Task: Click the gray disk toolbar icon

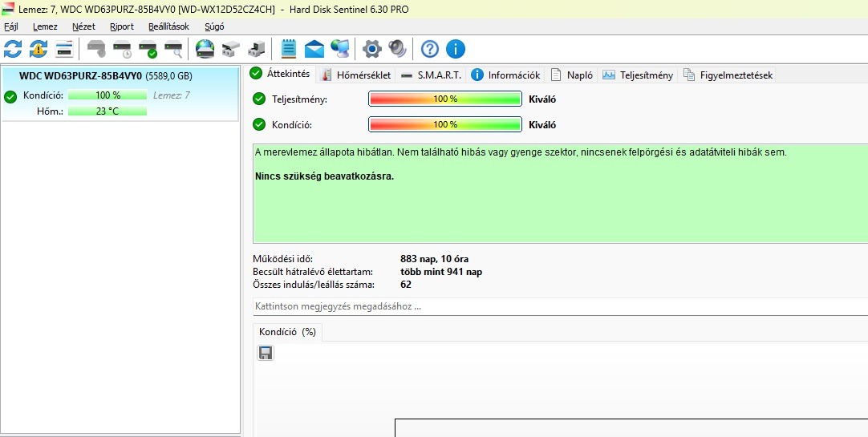Action: coord(96,49)
